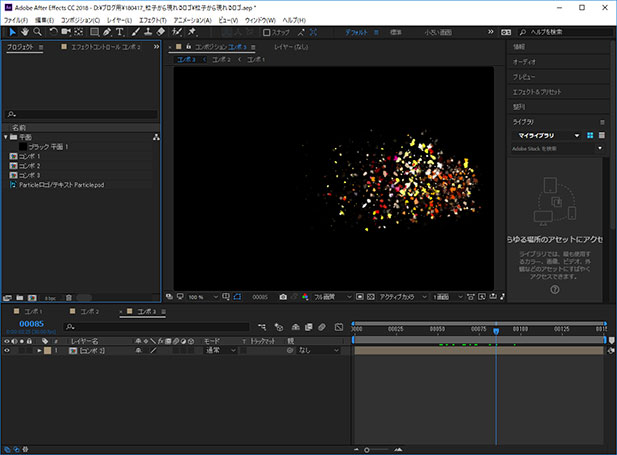
Task: Switch library to list view
Action: [600, 135]
